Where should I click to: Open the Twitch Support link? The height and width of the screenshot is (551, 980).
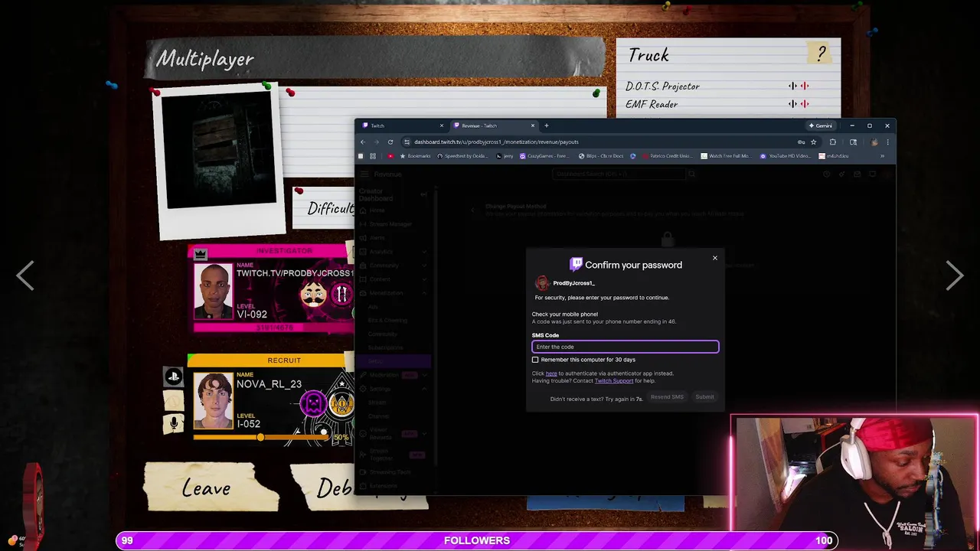[x=614, y=380]
